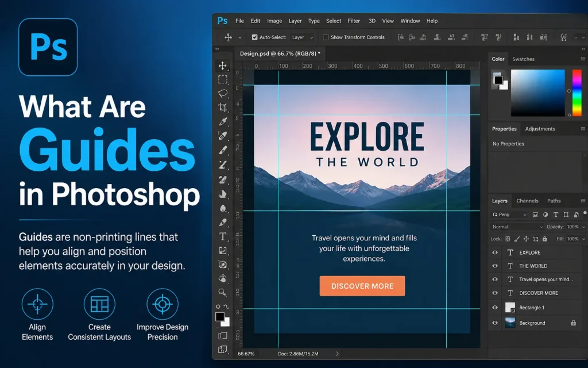Open the layer filter kind dropdown
The width and height of the screenshot is (588, 368).
509,215
